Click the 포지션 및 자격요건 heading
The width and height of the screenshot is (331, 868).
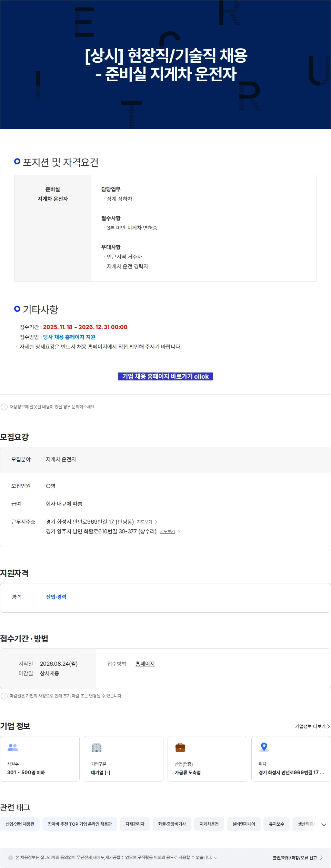(61, 162)
